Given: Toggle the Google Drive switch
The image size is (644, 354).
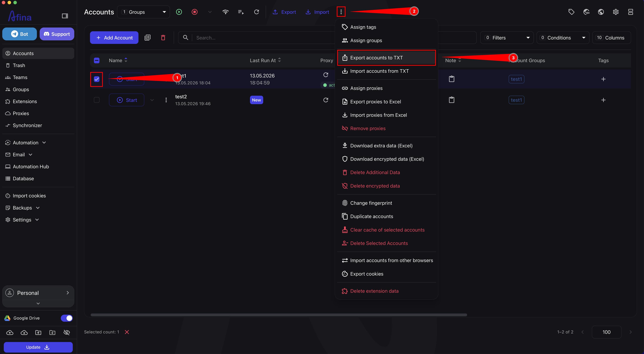Looking at the screenshot, I should coord(67,318).
